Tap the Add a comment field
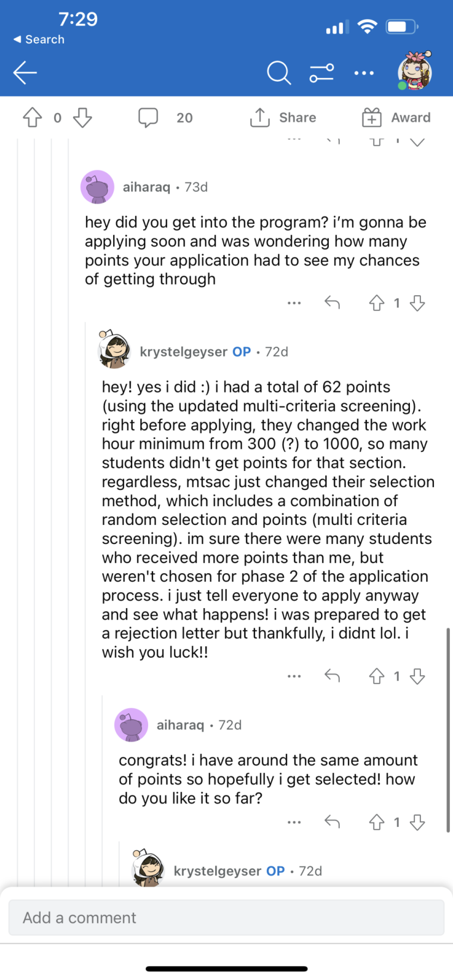Image resolution: width=453 pixels, height=980 pixels. click(226, 918)
